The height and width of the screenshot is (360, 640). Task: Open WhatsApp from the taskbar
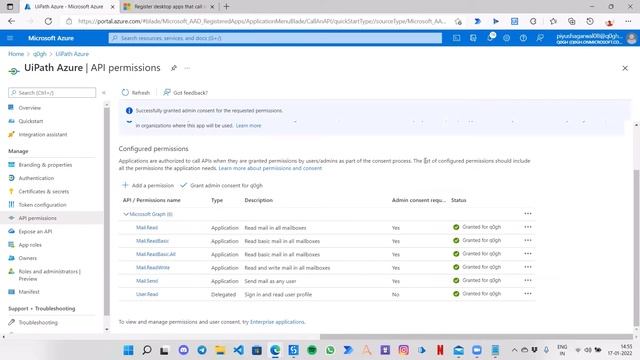click(x=330, y=350)
